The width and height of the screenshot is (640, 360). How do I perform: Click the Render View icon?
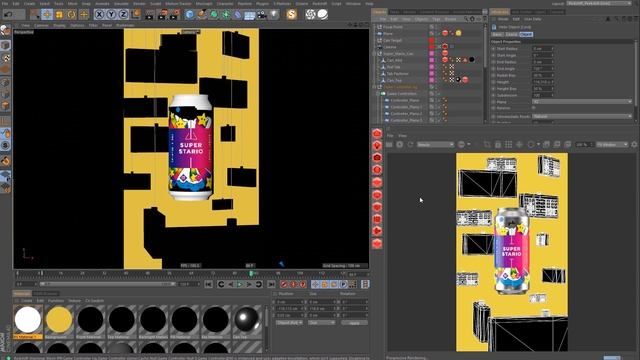pyautogui.click(x=150, y=15)
